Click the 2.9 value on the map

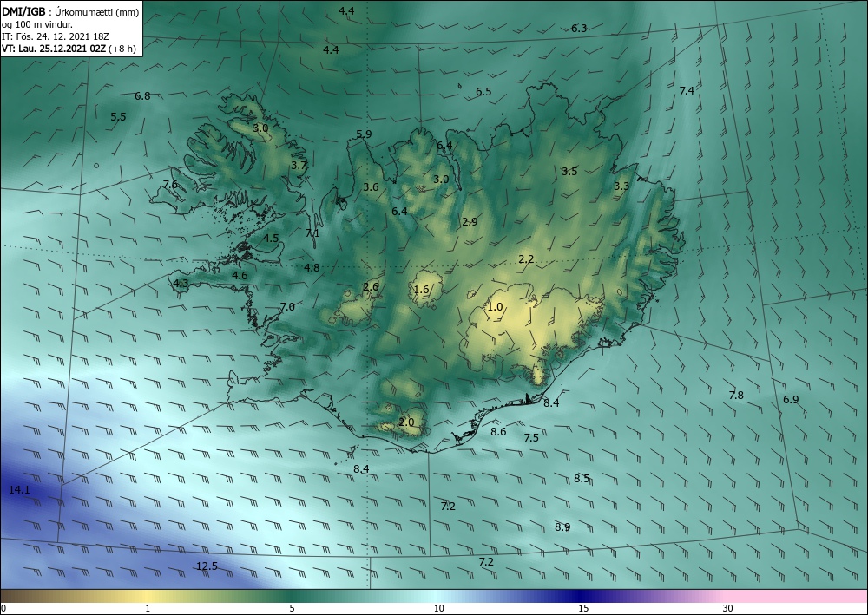[x=470, y=222]
